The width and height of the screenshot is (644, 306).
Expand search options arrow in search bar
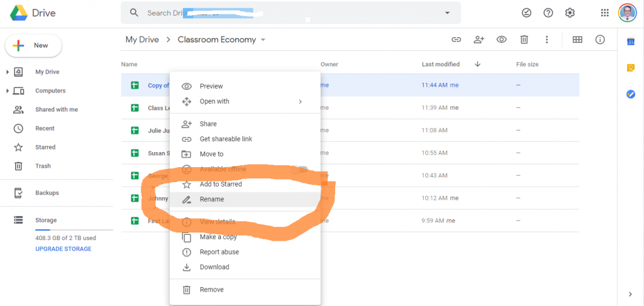447,13
